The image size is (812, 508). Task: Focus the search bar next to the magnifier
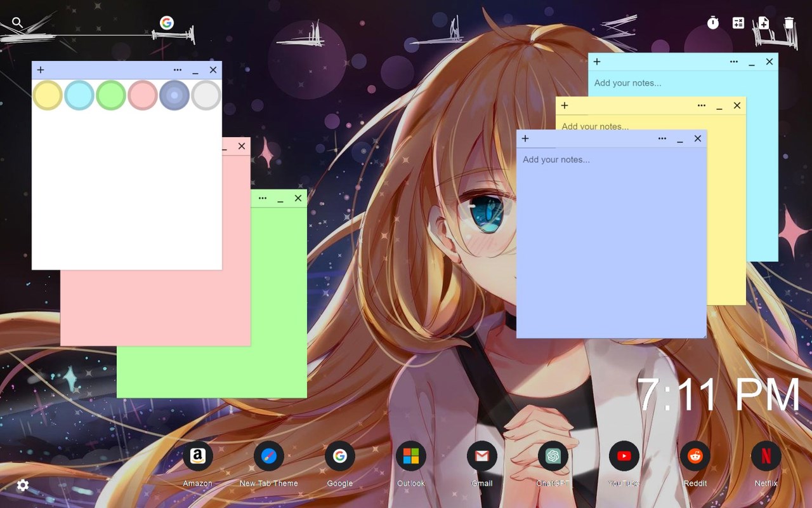pyautogui.click(x=91, y=23)
